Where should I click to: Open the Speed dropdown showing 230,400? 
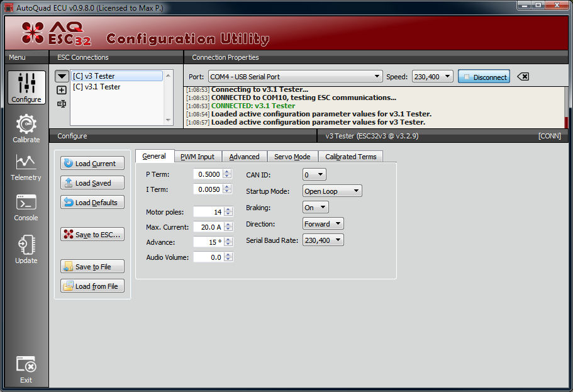point(432,76)
